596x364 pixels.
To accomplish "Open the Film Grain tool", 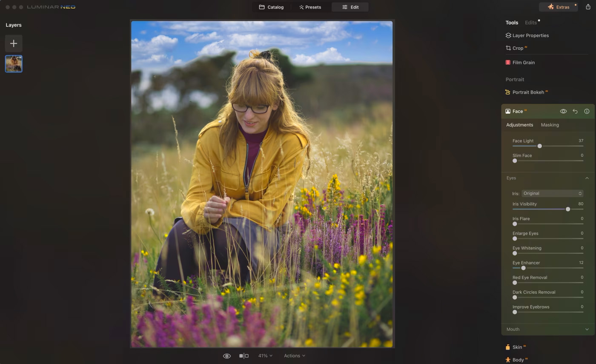I will click(x=523, y=63).
